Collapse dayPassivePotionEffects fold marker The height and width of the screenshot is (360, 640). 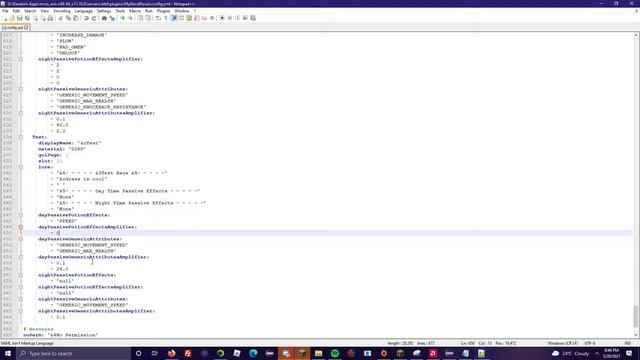(21, 215)
